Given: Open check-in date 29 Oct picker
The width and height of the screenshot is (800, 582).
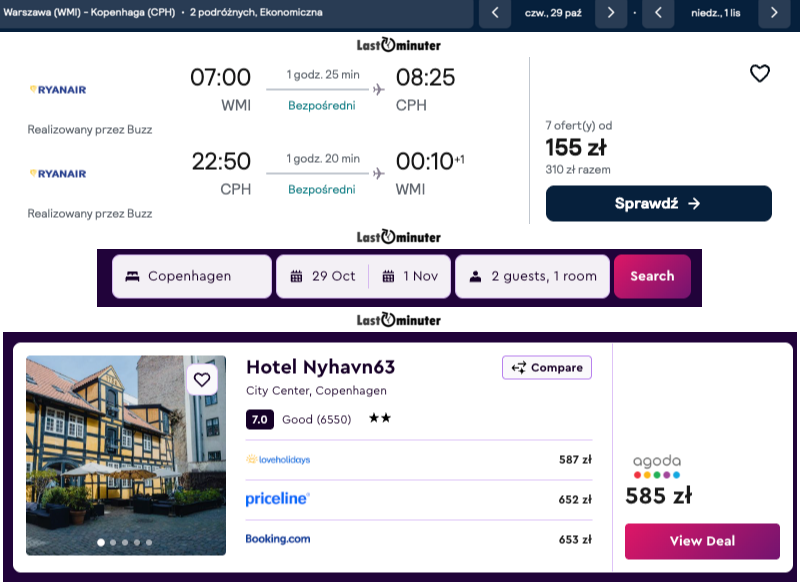Looking at the screenshot, I should pos(322,276).
